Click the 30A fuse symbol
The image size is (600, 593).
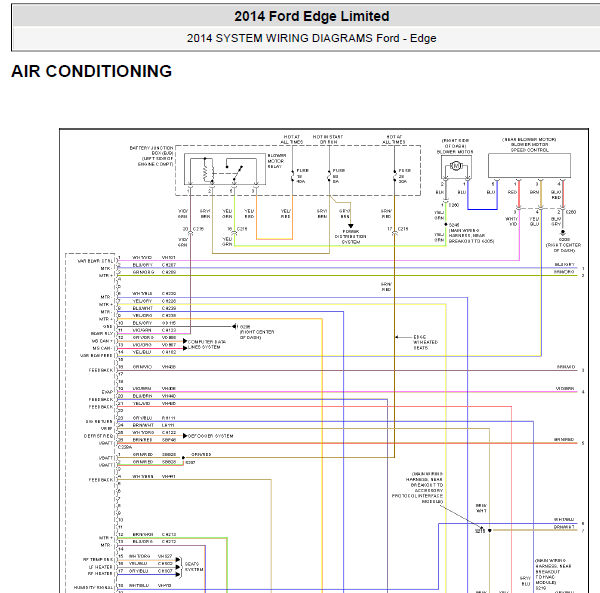(x=395, y=176)
